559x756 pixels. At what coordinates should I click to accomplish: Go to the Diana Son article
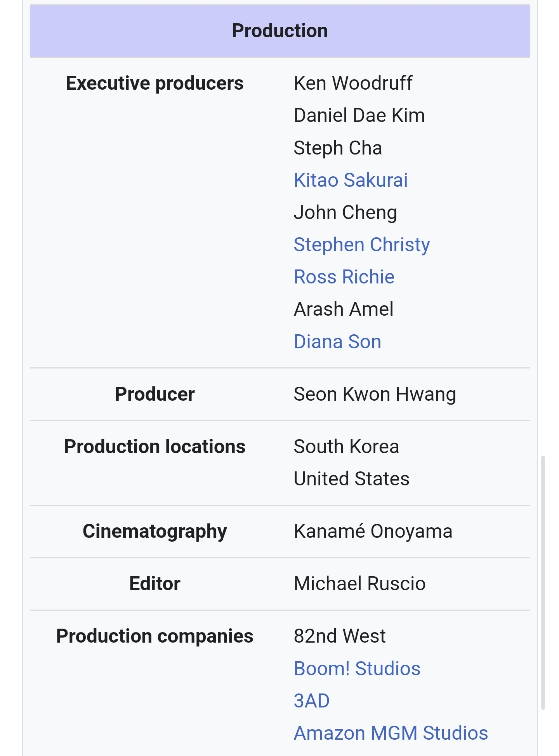(x=337, y=342)
